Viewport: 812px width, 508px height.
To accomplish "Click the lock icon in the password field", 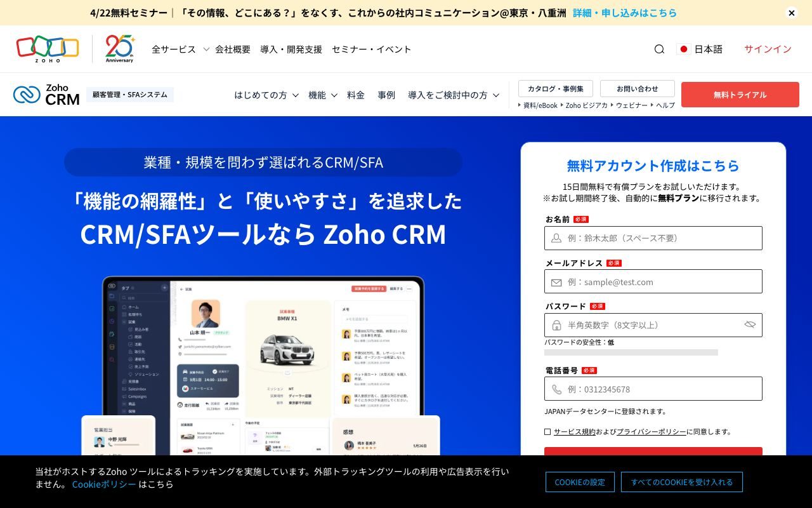I will (x=555, y=325).
